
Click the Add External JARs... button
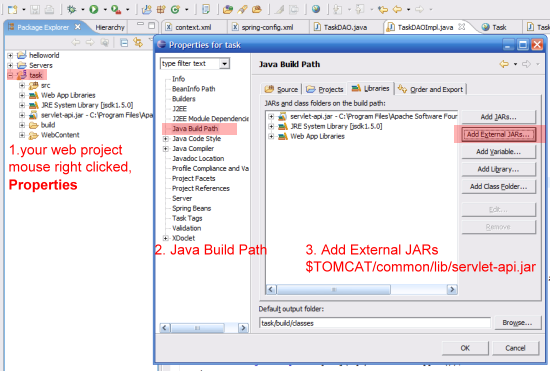498,134
